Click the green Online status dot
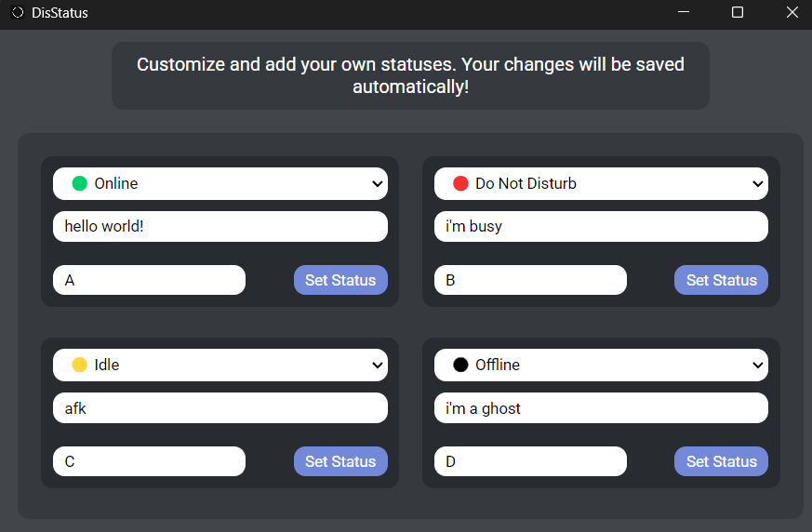This screenshot has height=532, width=812. click(x=80, y=183)
